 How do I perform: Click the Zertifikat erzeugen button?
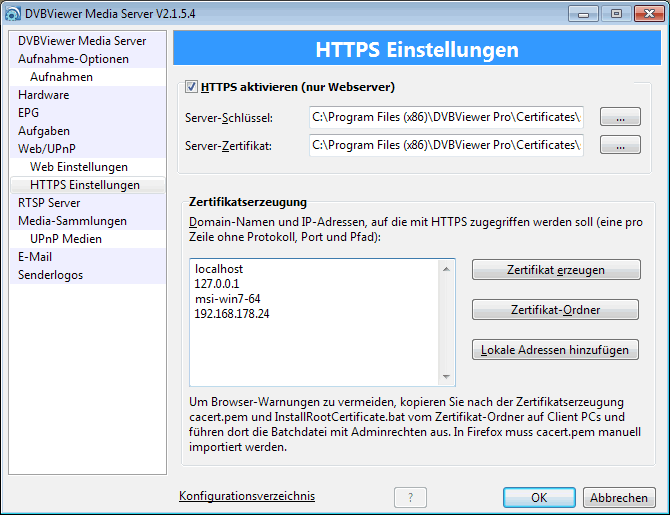point(556,270)
